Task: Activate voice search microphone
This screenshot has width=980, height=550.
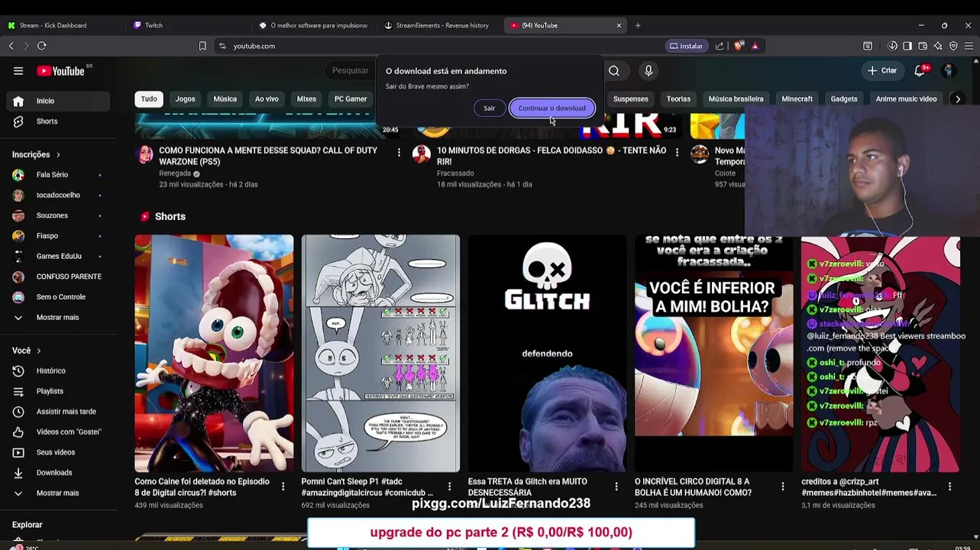Action: pos(648,71)
